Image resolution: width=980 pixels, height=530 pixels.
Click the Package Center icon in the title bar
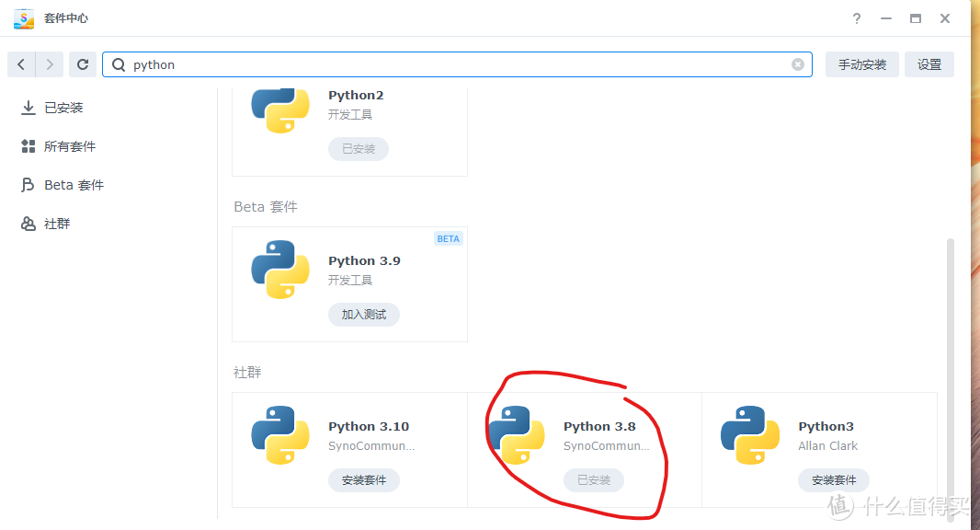point(23,17)
